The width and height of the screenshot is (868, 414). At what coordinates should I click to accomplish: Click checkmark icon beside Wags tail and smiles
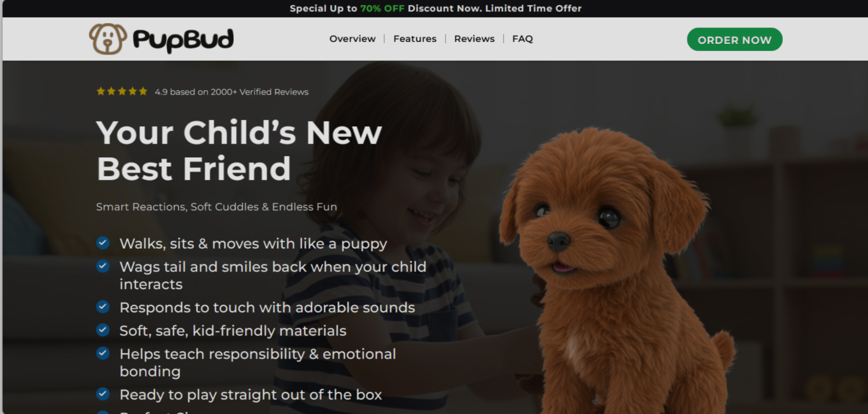tap(103, 266)
